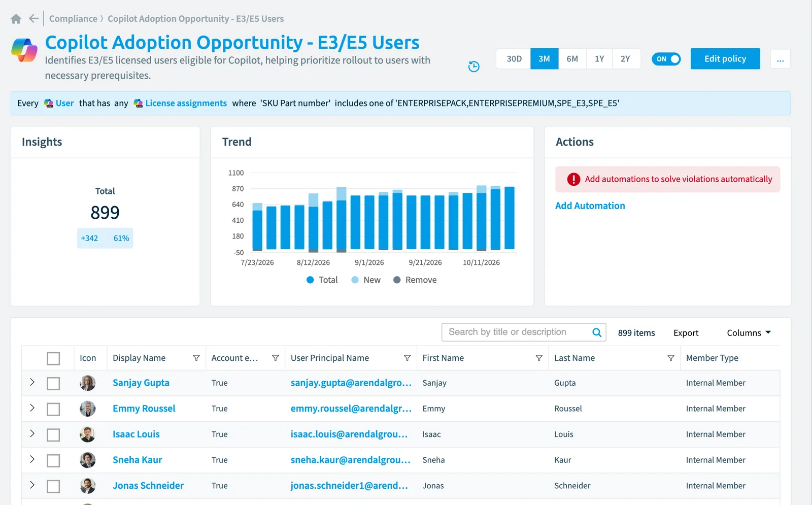Switch to the 2Y time range

coord(626,59)
